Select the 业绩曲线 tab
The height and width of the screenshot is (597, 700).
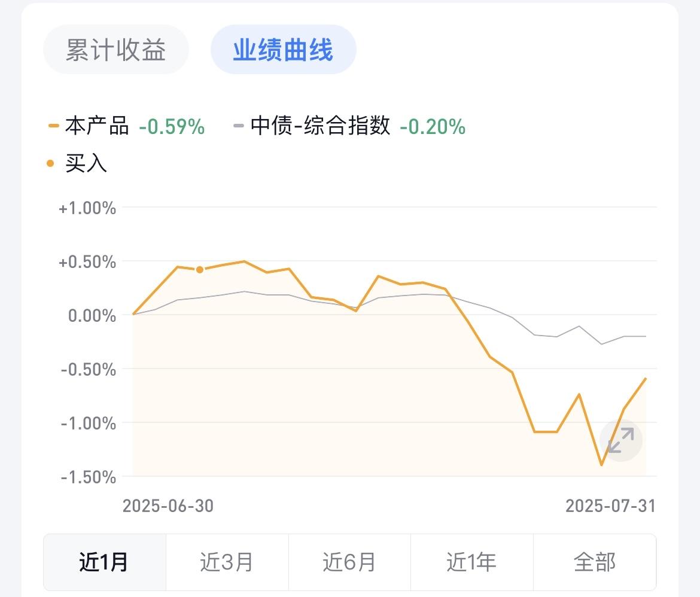pyautogui.click(x=283, y=49)
